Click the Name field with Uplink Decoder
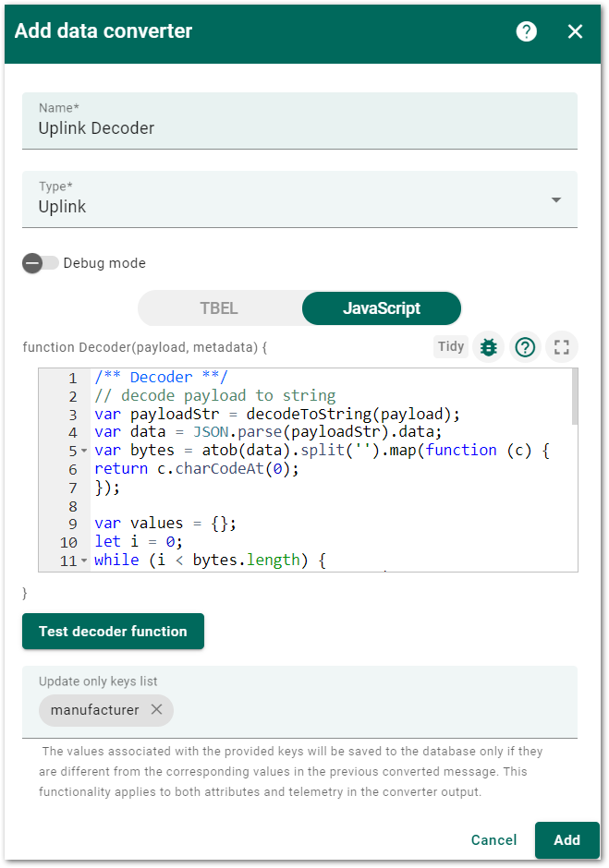 pyautogui.click(x=299, y=121)
